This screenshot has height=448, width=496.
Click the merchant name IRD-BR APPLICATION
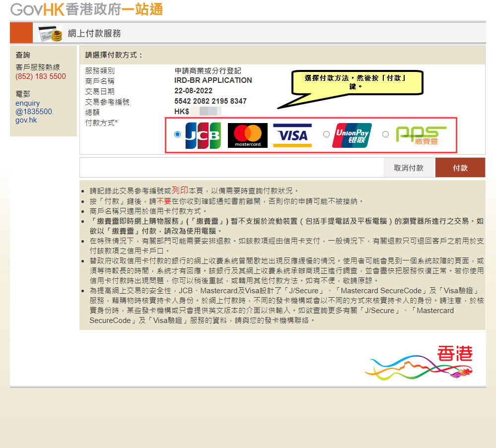213,80
